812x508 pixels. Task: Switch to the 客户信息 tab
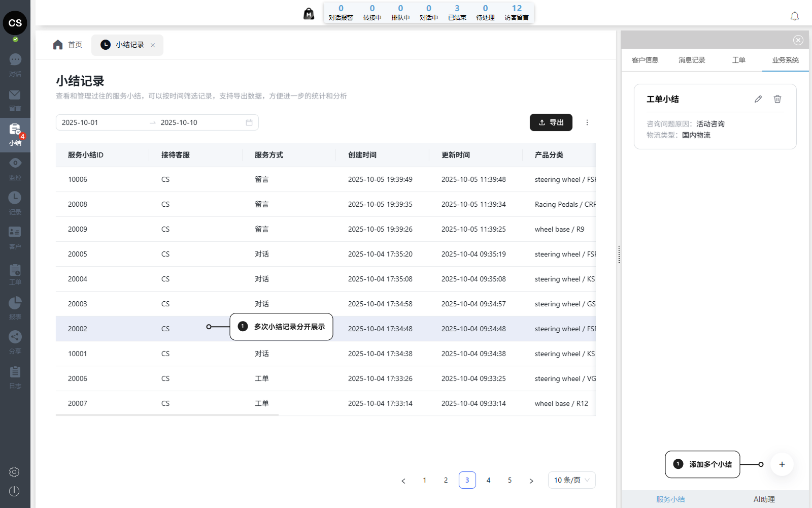645,60
